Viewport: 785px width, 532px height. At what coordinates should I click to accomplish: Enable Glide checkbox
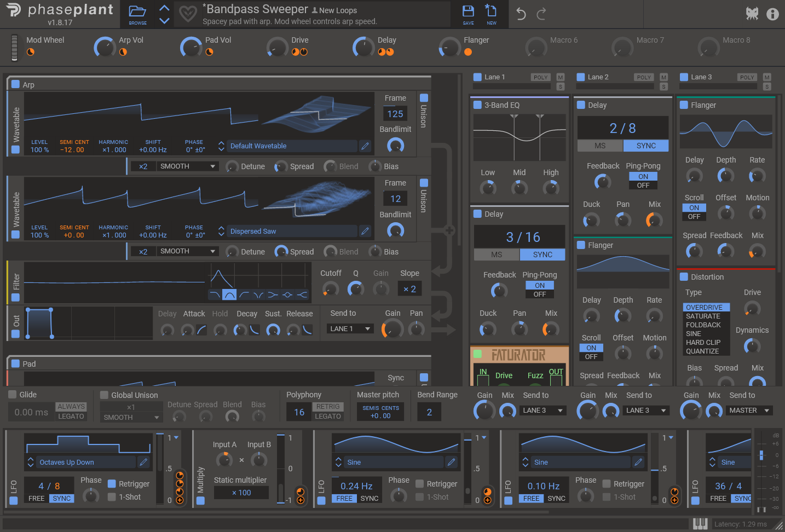click(12, 395)
